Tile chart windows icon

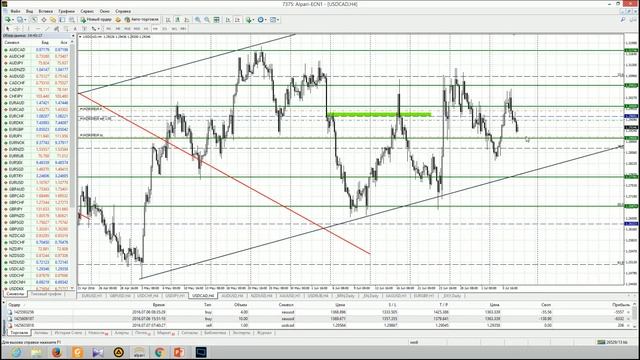216,20
